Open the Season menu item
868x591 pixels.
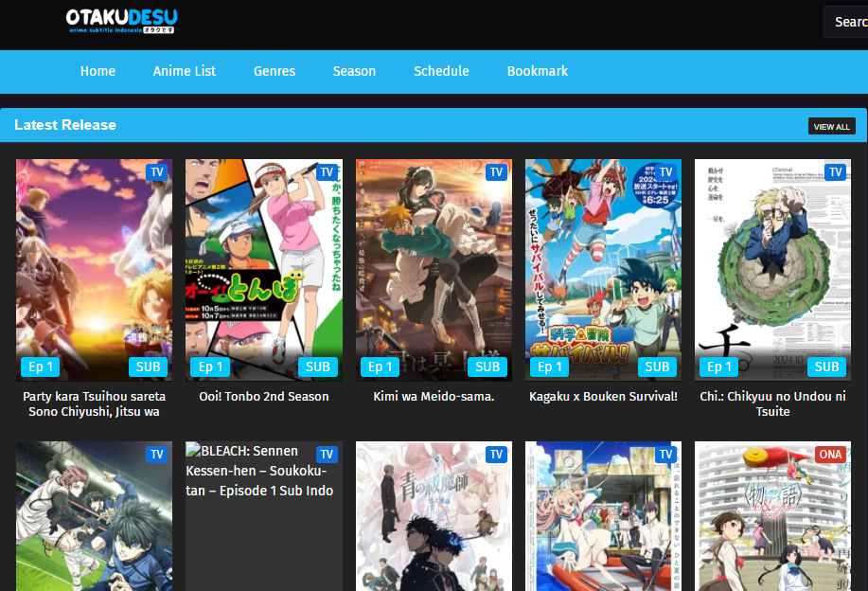pos(354,71)
